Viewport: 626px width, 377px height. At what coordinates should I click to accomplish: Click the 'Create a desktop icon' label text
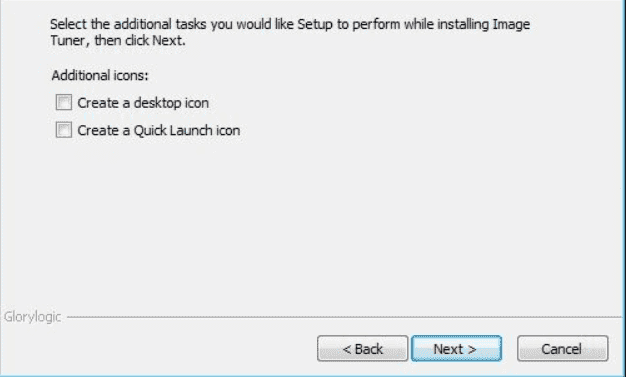143,103
